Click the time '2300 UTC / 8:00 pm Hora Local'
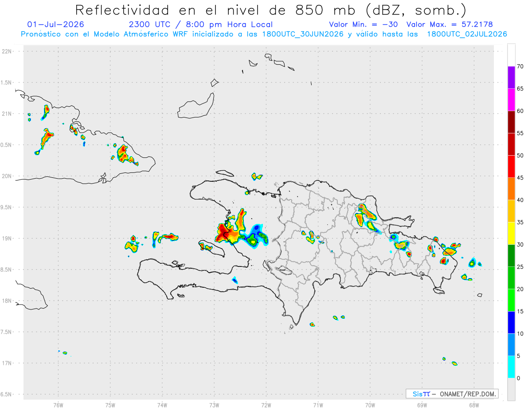This screenshot has width=532, height=411. [x=201, y=24]
